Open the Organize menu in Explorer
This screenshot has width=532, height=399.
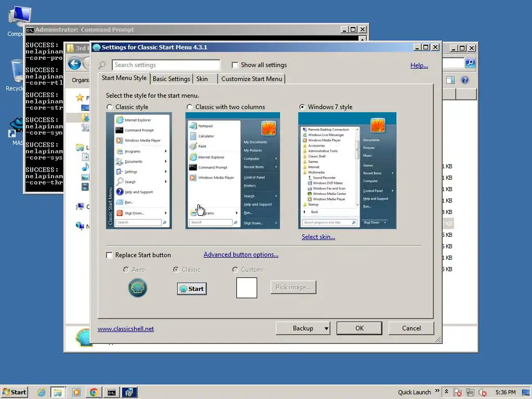click(81, 80)
